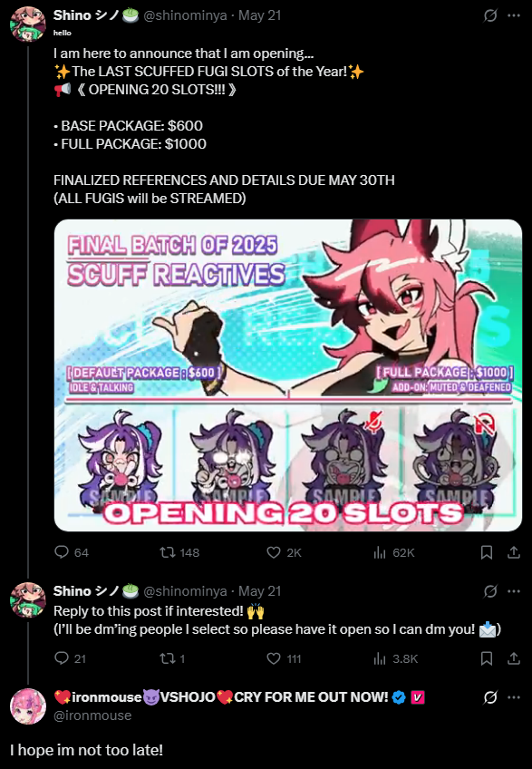Repost the announcement with 148 reposts
Viewport: 532px width, 769px height.
(x=179, y=553)
